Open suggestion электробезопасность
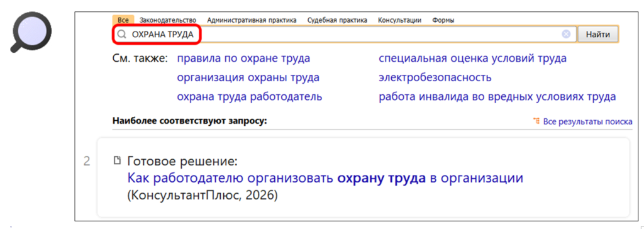The image size is (644, 229). click(x=435, y=78)
